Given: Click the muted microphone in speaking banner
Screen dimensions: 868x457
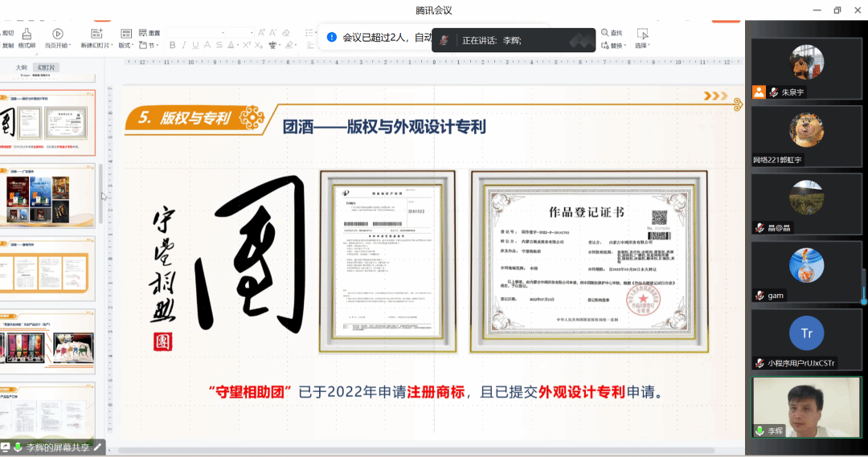Looking at the screenshot, I should point(444,40).
